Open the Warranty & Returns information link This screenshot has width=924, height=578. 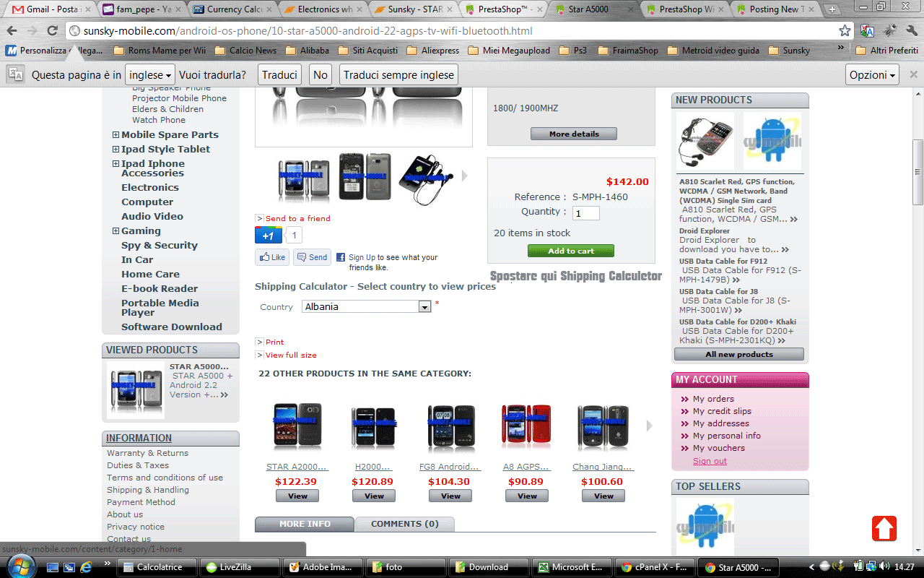pyautogui.click(x=148, y=453)
